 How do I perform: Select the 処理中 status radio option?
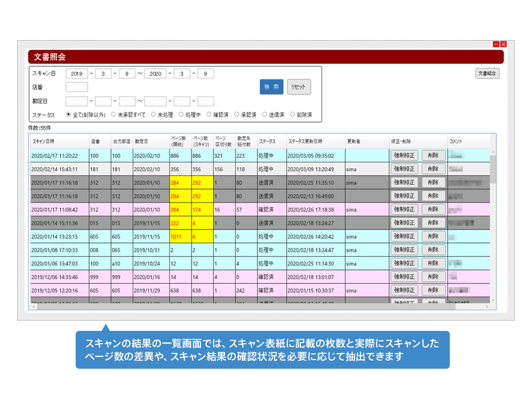click(x=181, y=115)
